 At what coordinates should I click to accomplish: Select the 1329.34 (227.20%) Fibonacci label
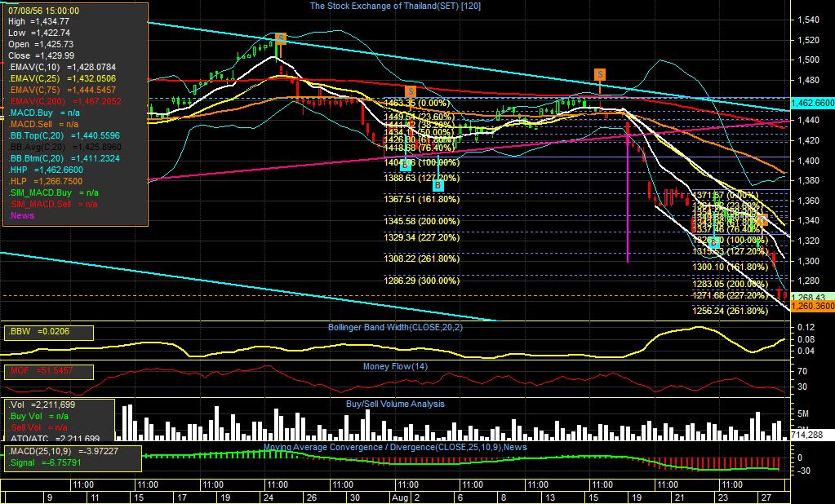click(x=421, y=237)
